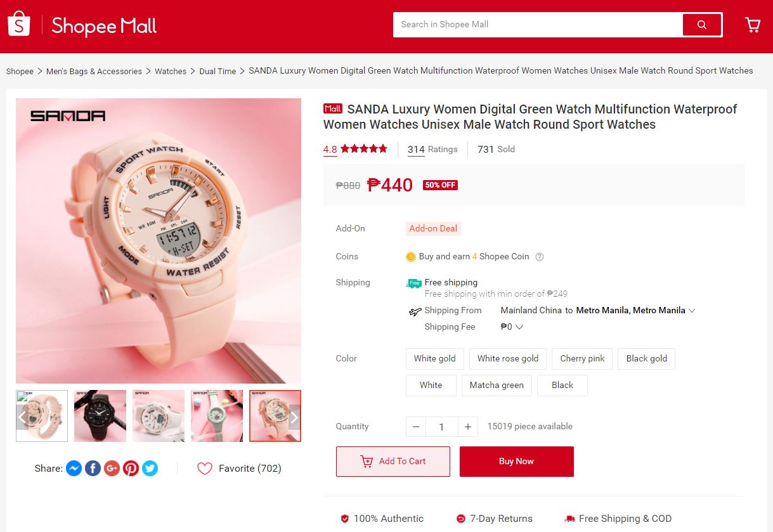Share product on Pinterest
The image size is (773, 532).
(x=131, y=469)
